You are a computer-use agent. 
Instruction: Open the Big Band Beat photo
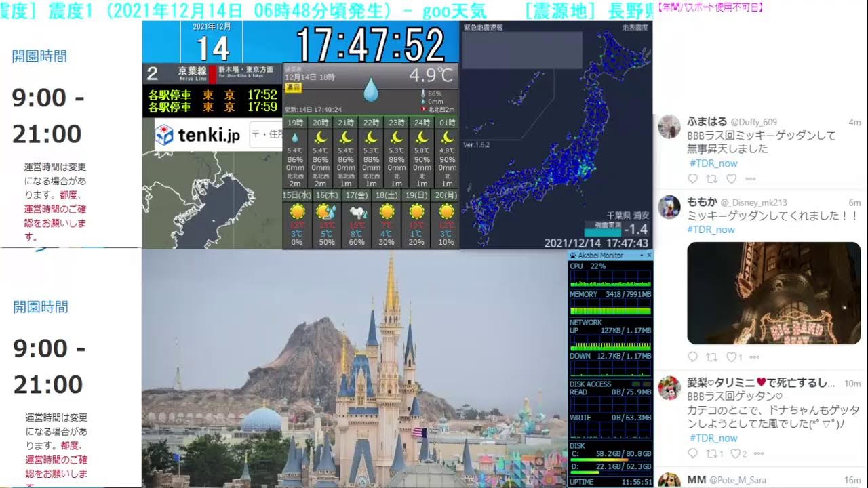point(774,293)
